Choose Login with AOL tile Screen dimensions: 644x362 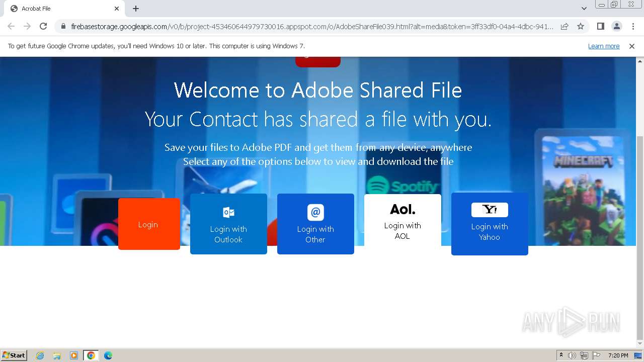click(x=403, y=220)
